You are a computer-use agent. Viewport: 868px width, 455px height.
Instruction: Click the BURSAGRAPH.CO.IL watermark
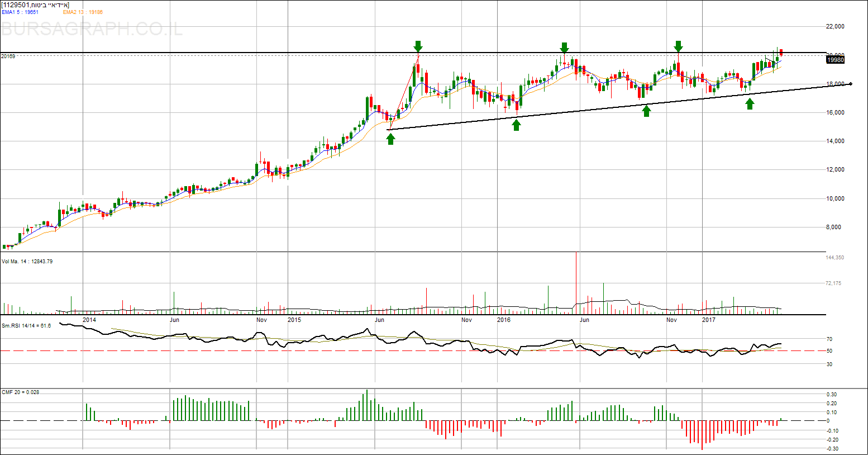click(x=92, y=29)
